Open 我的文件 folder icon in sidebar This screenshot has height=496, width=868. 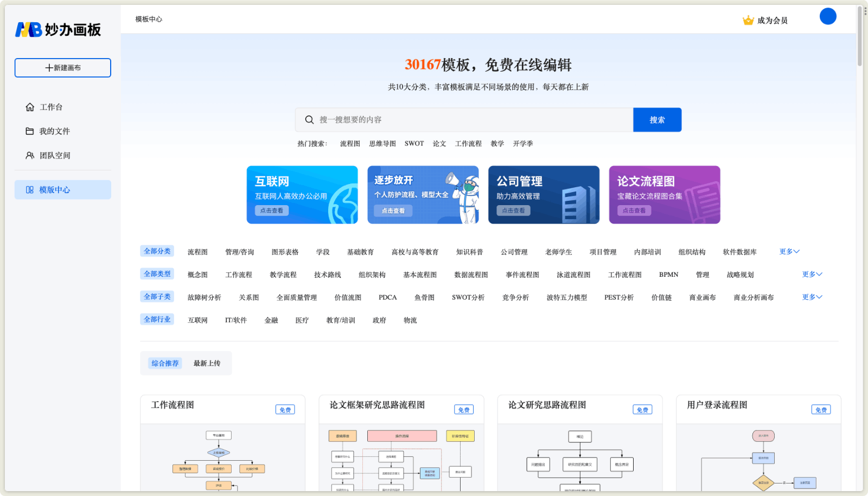[x=30, y=131]
